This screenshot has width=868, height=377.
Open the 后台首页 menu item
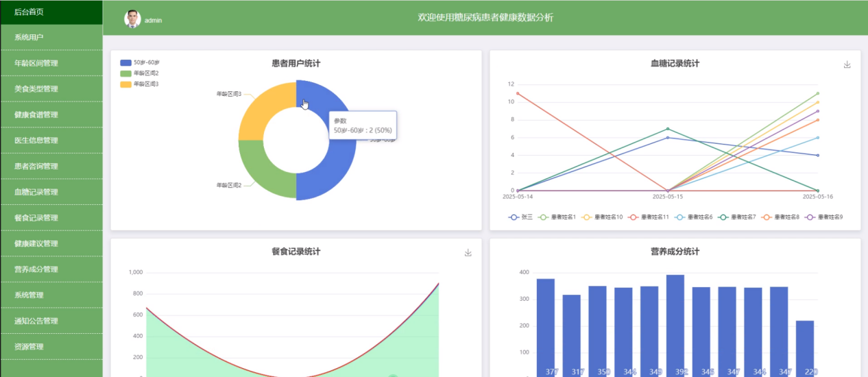51,12
